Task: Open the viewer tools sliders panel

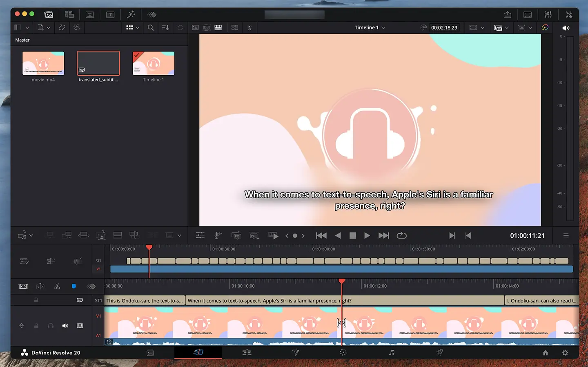Action: tap(200, 235)
